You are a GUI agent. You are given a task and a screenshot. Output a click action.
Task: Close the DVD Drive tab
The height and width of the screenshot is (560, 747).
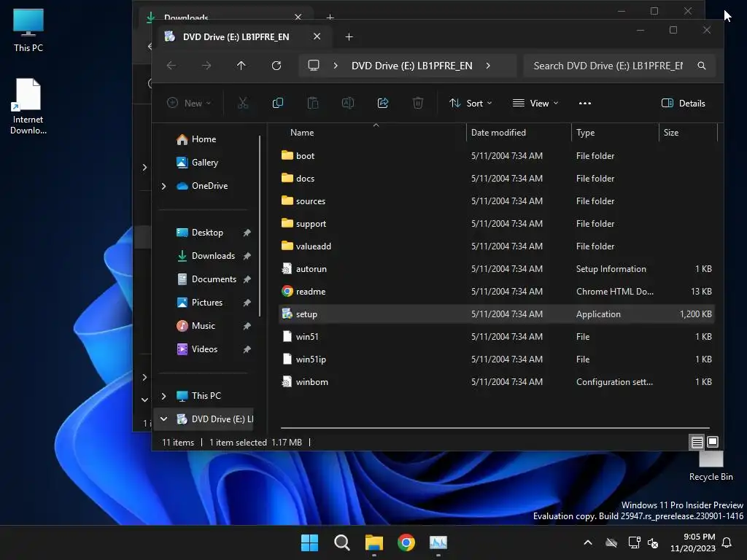tap(317, 36)
